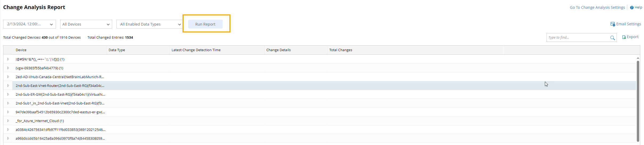Expand the 2nd-Sub-East-Vnet-Router row
644x145 pixels.
coord(8,86)
